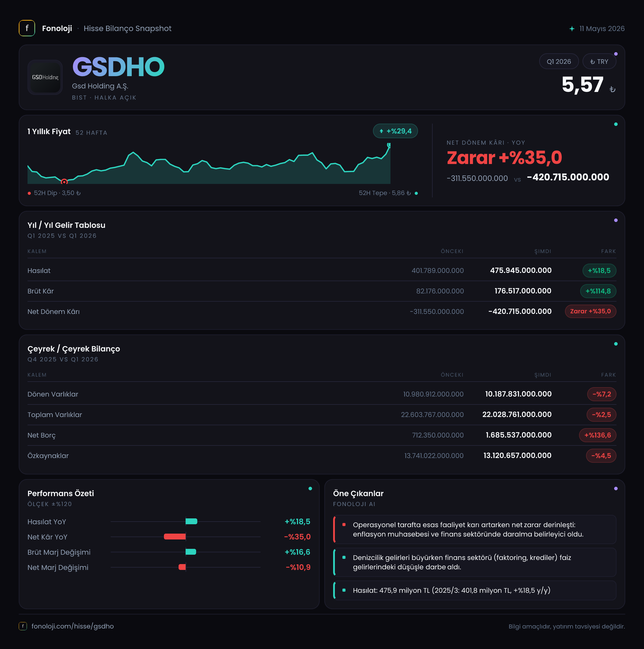Screen dimensions: 644x649
Task: Click the large red Zarar +%35,0 headline
Action: click(504, 158)
